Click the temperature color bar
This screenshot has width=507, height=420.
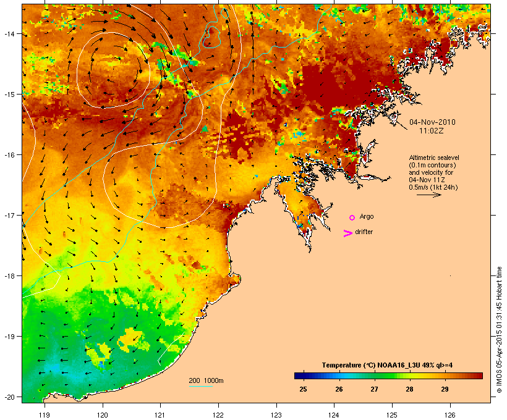tap(388, 376)
